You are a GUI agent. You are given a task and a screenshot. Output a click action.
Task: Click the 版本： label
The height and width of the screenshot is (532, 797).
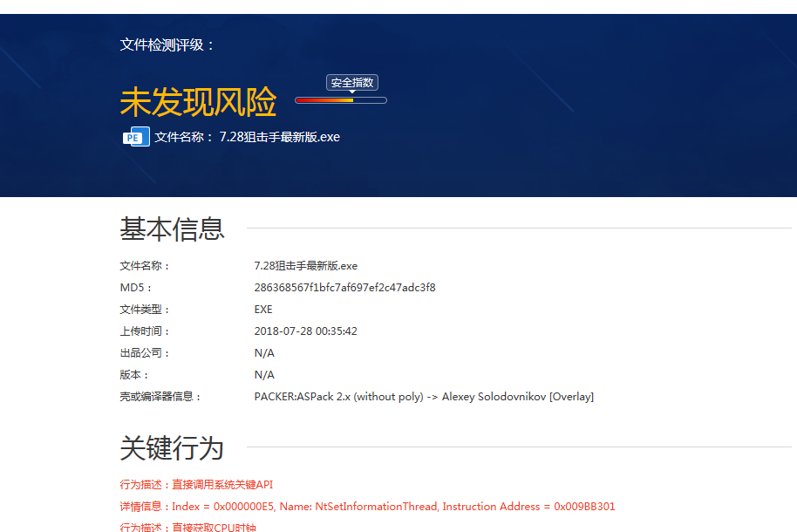coord(134,375)
